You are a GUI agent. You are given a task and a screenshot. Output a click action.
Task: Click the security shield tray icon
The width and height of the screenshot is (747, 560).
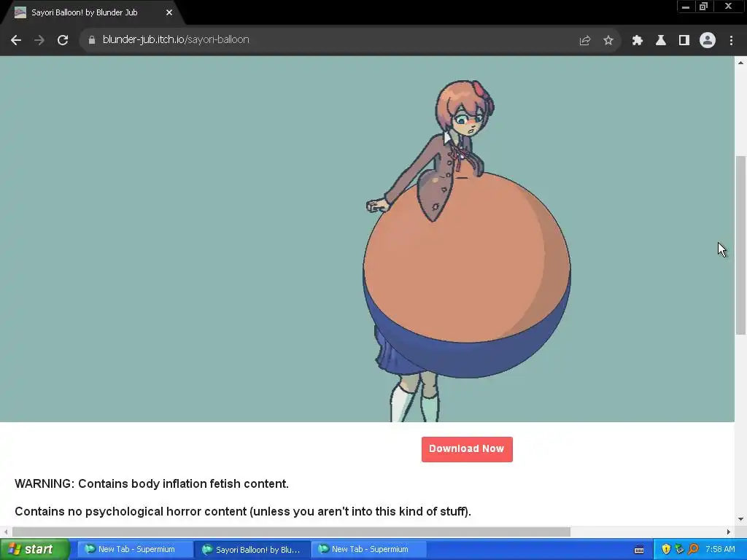click(666, 549)
